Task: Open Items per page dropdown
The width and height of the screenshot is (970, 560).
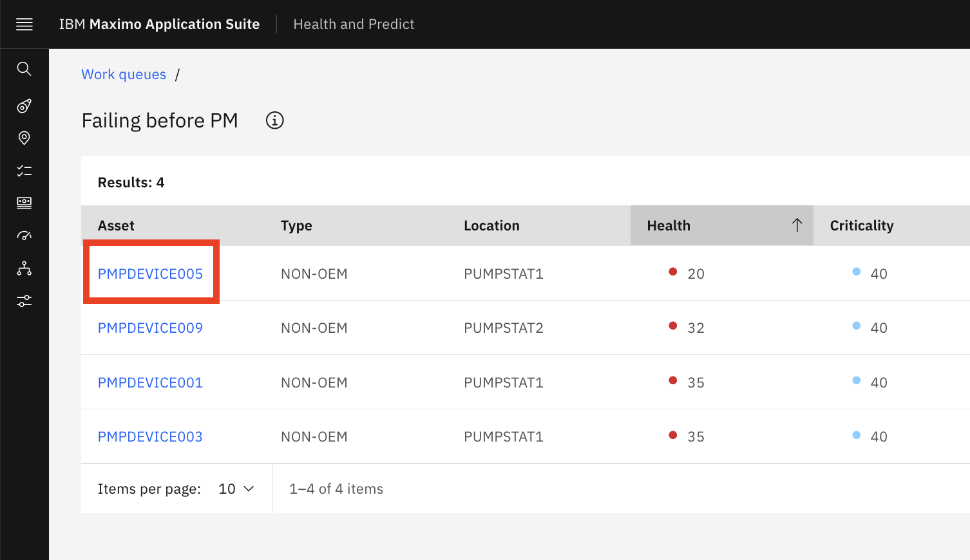Action: (x=237, y=489)
